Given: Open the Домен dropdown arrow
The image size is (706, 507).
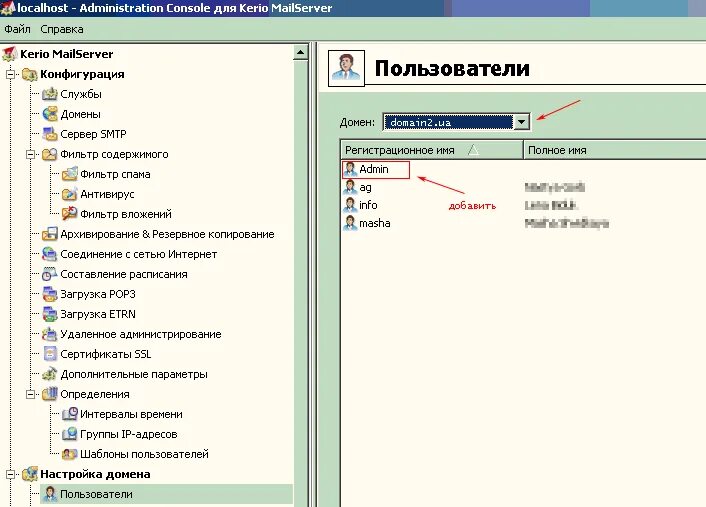Looking at the screenshot, I should coord(521,122).
